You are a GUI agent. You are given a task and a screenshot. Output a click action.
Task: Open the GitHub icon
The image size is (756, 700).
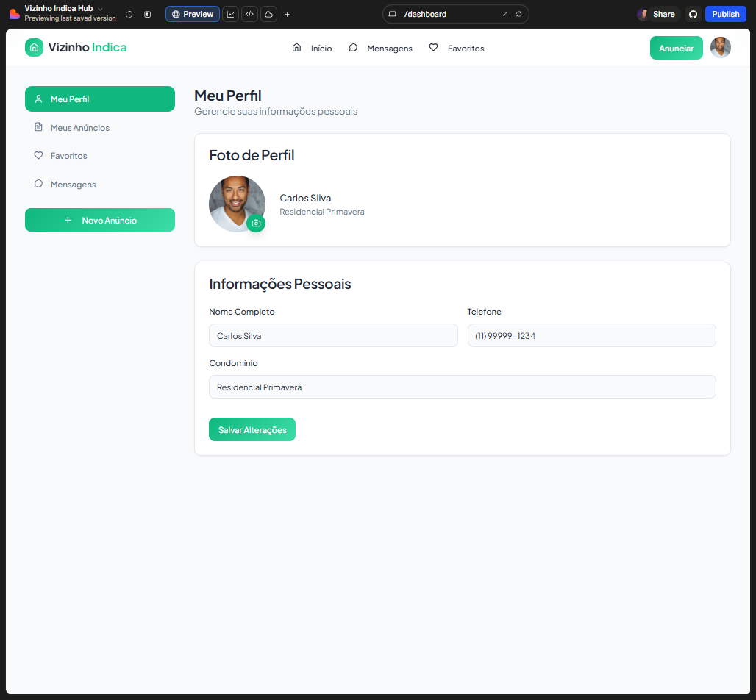(x=693, y=14)
